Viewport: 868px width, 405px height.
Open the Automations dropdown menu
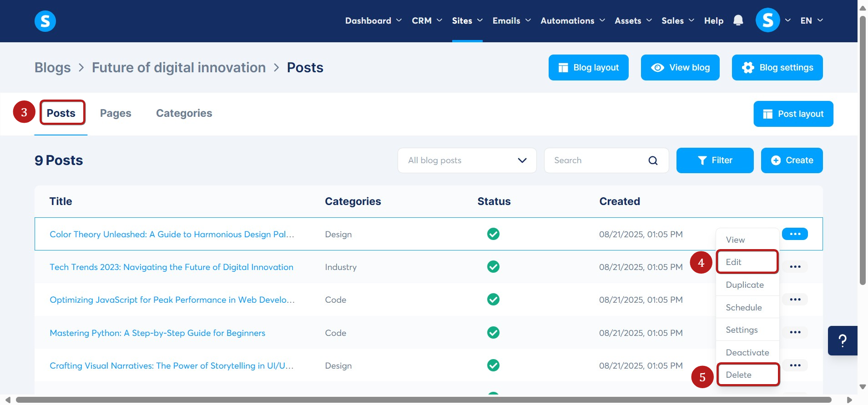[572, 20]
